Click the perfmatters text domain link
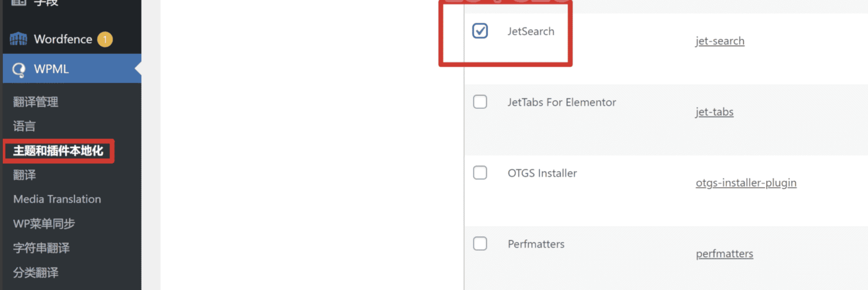This screenshot has width=868, height=290. [724, 254]
